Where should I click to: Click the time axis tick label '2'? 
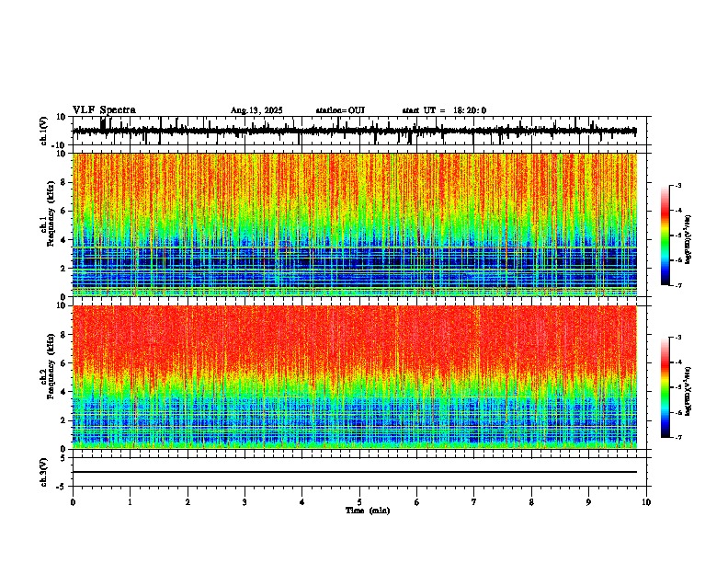[188, 502]
